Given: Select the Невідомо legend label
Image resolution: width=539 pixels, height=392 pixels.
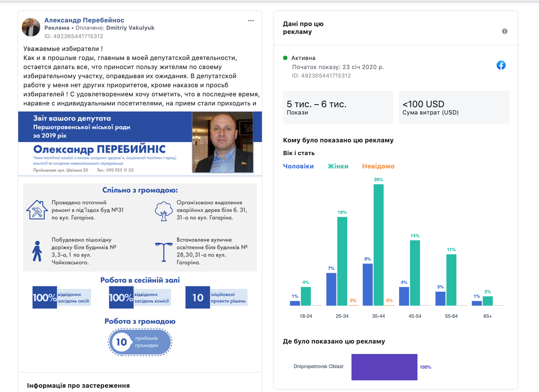Looking at the screenshot, I should click(378, 166).
